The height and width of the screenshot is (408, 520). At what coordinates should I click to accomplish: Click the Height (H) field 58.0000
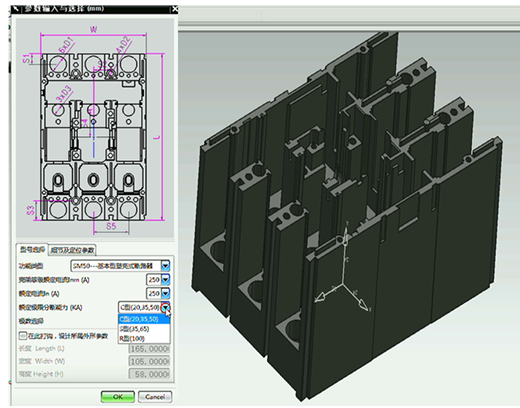click(x=149, y=374)
